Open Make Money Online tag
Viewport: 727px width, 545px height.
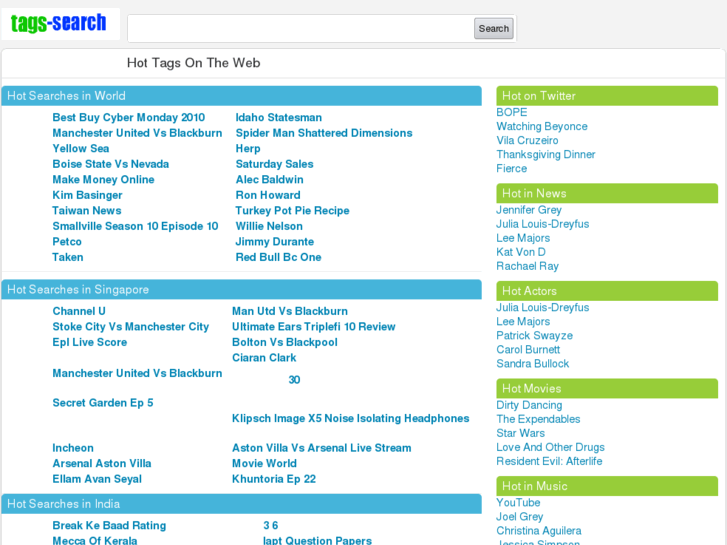[x=103, y=180]
